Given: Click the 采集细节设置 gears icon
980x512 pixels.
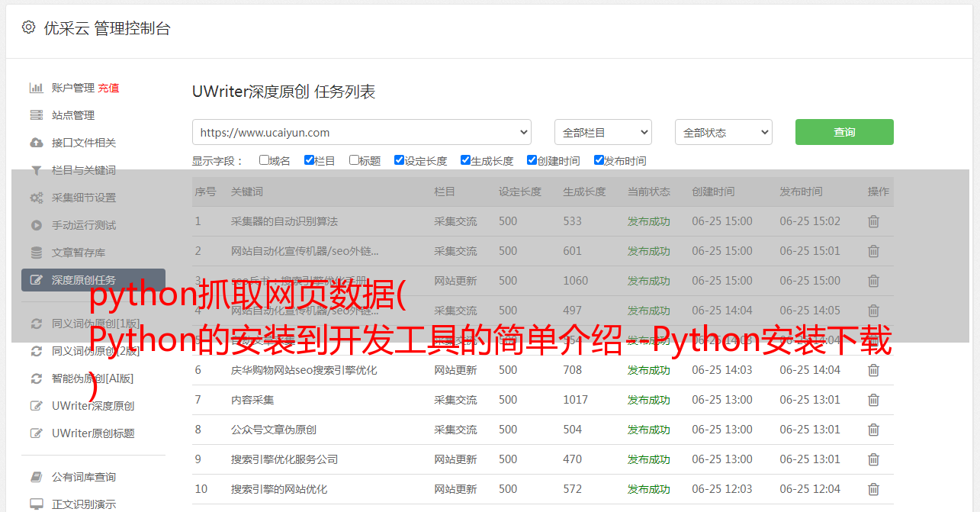Looking at the screenshot, I should point(36,198).
